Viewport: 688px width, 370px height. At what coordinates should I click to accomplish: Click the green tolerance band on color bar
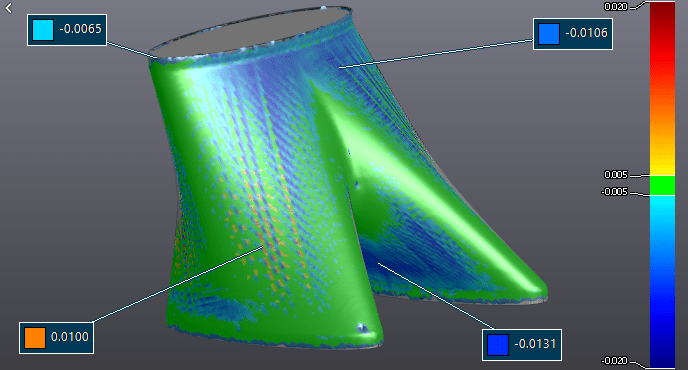pos(662,185)
